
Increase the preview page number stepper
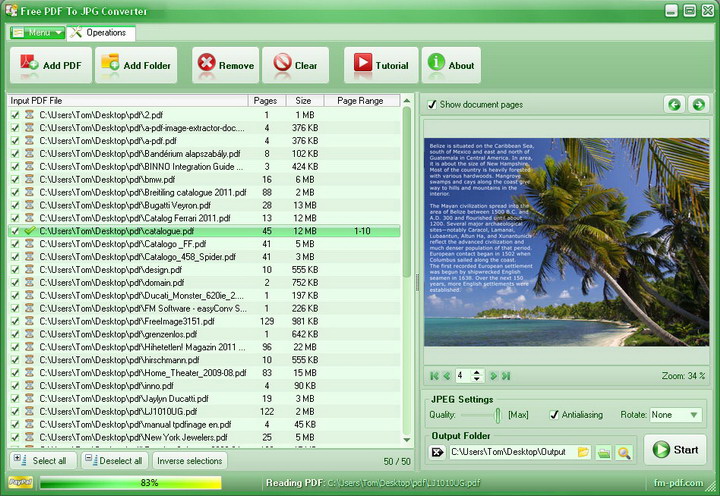(x=477, y=372)
